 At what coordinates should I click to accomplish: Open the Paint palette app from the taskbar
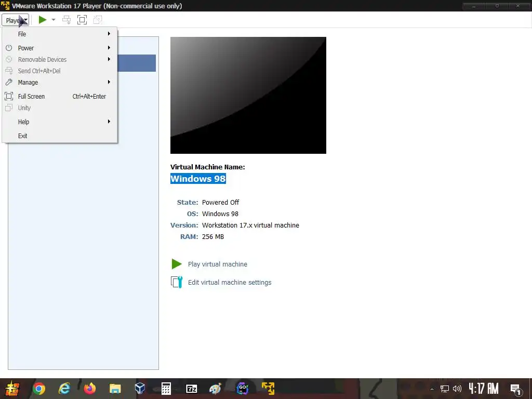[x=216, y=389]
